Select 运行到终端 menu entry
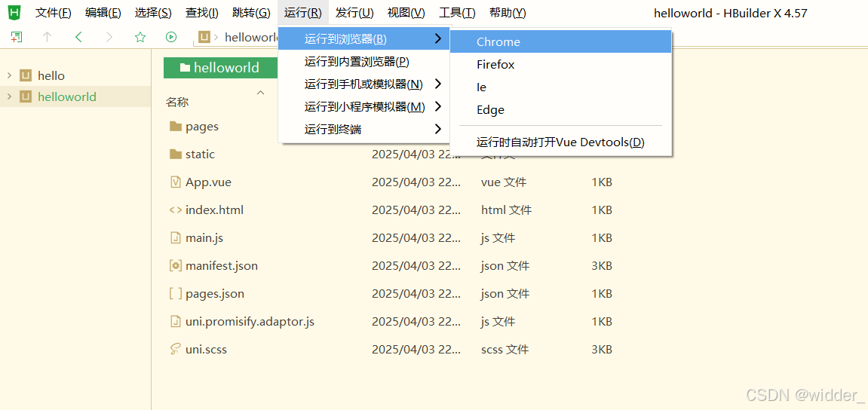868x410 pixels. (x=364, y=129)
